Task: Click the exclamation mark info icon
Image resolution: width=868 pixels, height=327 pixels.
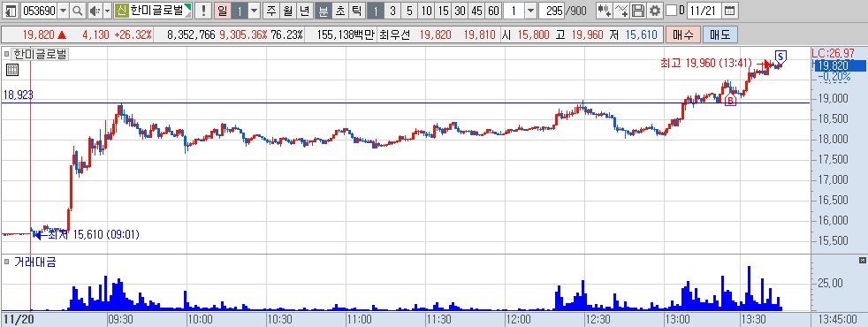Action: [x=203, y=11]
